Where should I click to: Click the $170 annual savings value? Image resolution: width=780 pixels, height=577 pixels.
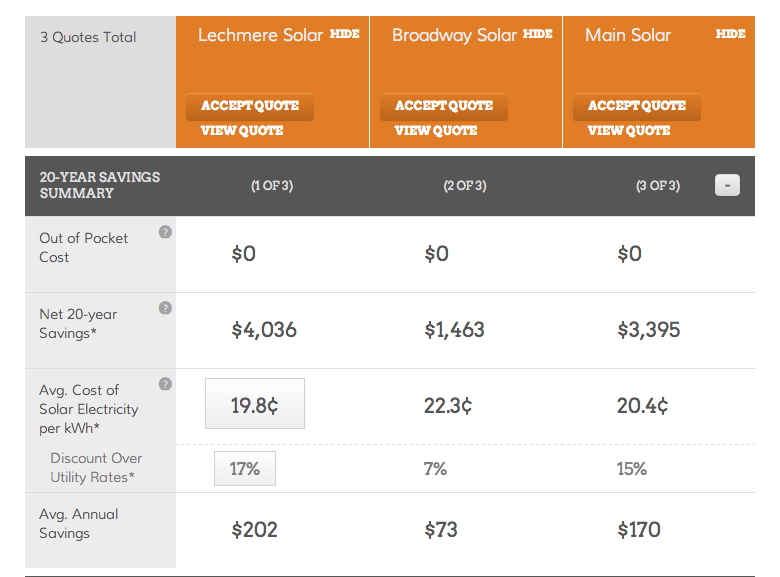(x=639, y=530)
